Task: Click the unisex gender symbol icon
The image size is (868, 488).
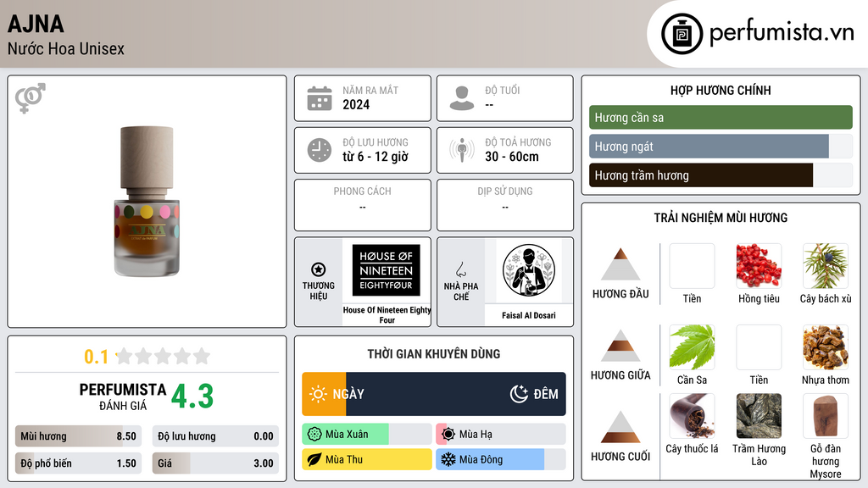Action: click(31, 98)
